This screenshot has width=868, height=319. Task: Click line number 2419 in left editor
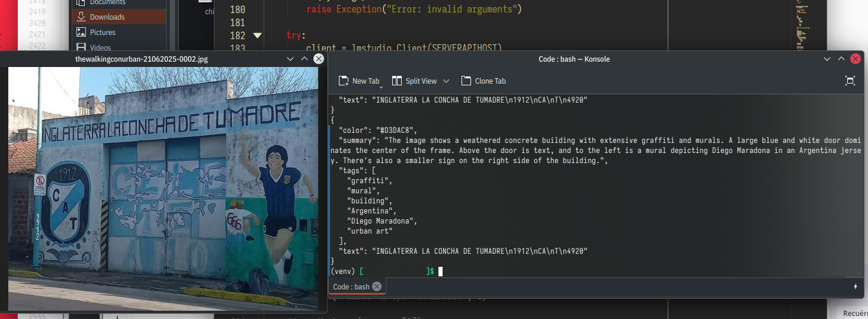(x=37, y=12)
